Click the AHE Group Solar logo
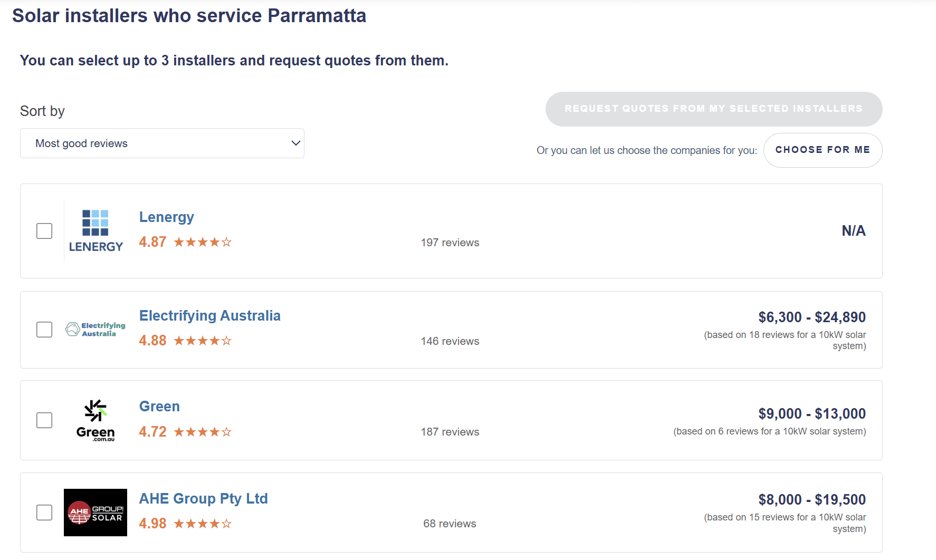 point(95,513)
